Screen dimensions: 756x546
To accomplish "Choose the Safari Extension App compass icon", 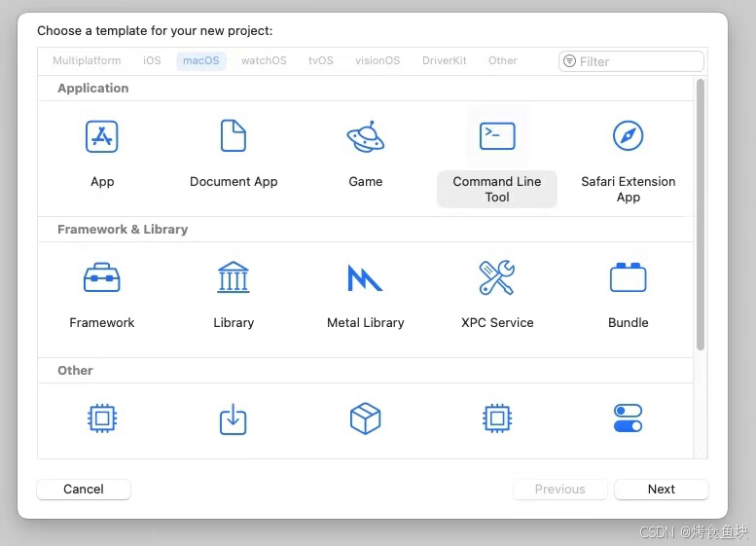I will [x=628, y=135].
